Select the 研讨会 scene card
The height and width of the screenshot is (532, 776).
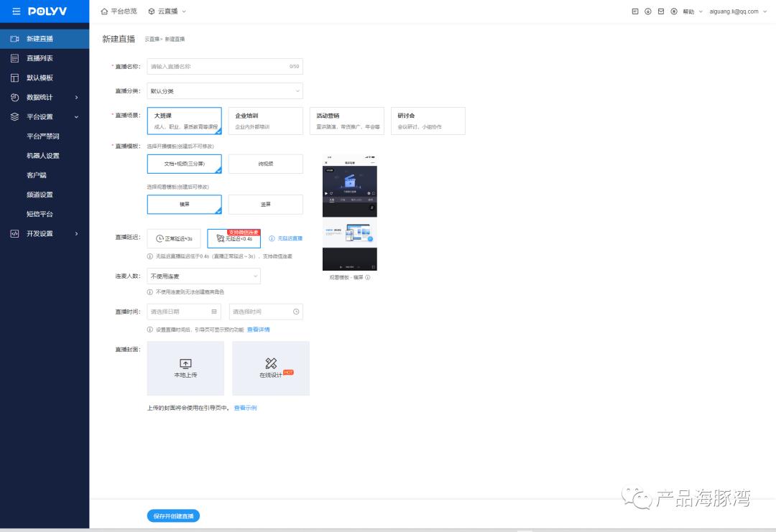pyautogui.click(x=428, y=121)
